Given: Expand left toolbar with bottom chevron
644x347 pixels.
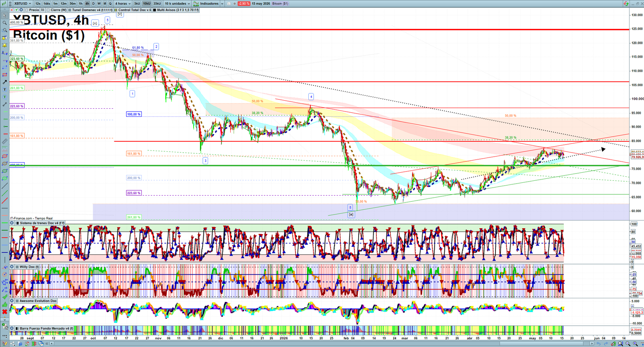Looking at the screenshot, I should [x=4, y=320].
